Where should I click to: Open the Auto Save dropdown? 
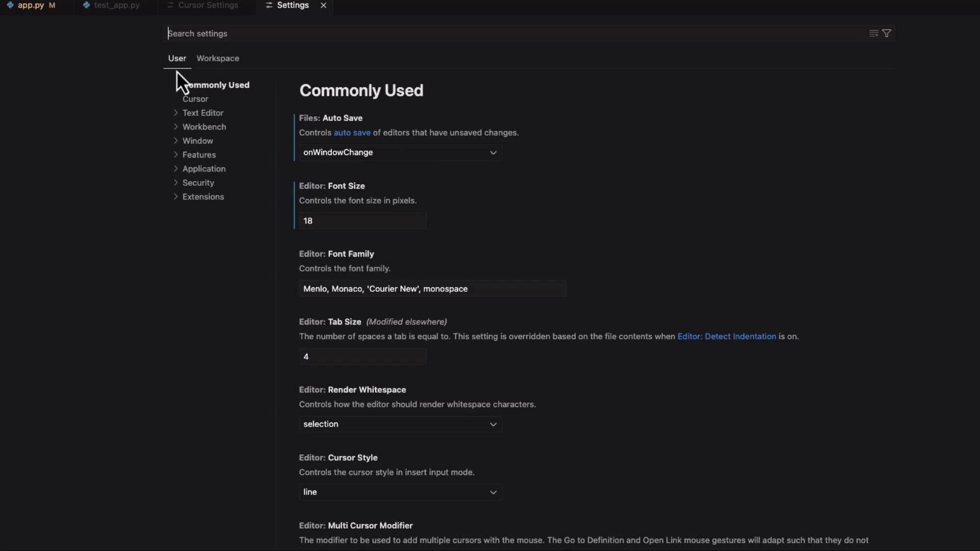[x=400, y=153]
